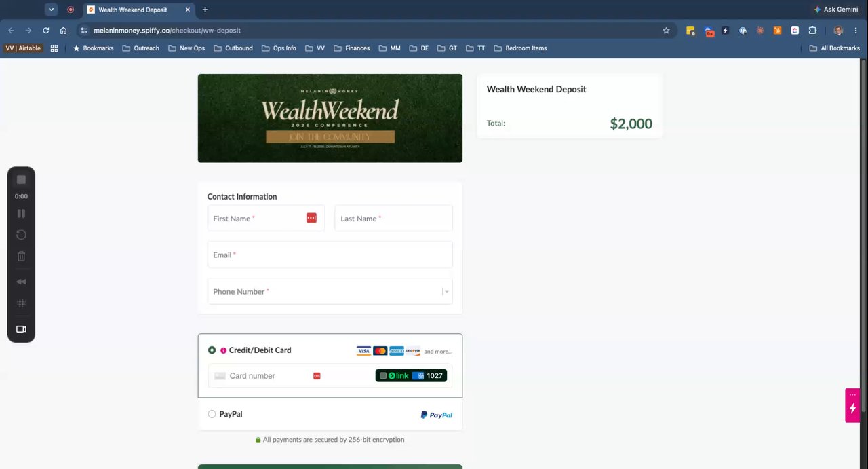Open the Outreach bookmarks folder

pos(141,48)
